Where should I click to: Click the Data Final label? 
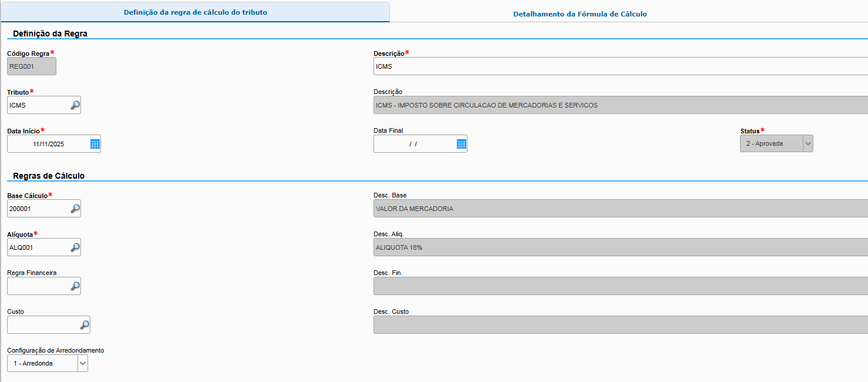point(388,130)
